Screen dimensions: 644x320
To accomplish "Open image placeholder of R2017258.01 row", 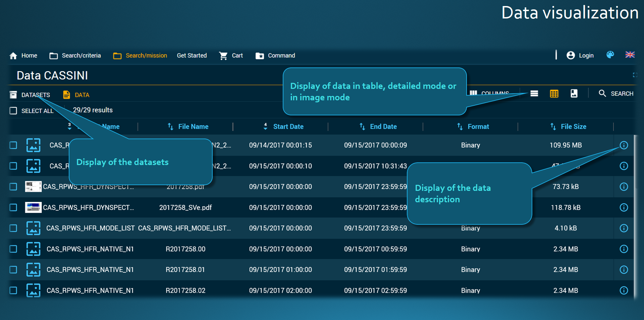I will point(34,270).
